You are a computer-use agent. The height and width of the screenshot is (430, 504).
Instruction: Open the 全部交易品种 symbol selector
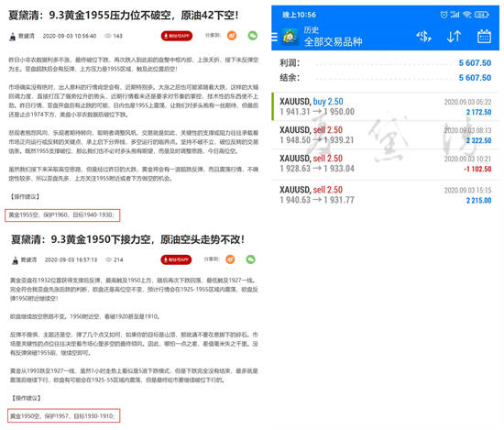[x=333, y=42]
